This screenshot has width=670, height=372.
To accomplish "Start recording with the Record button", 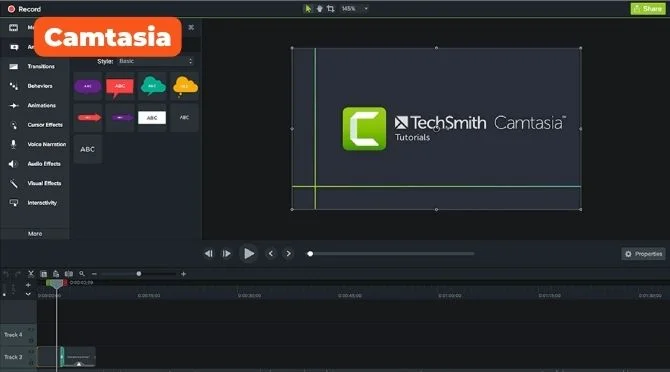I will coord(24,9).
